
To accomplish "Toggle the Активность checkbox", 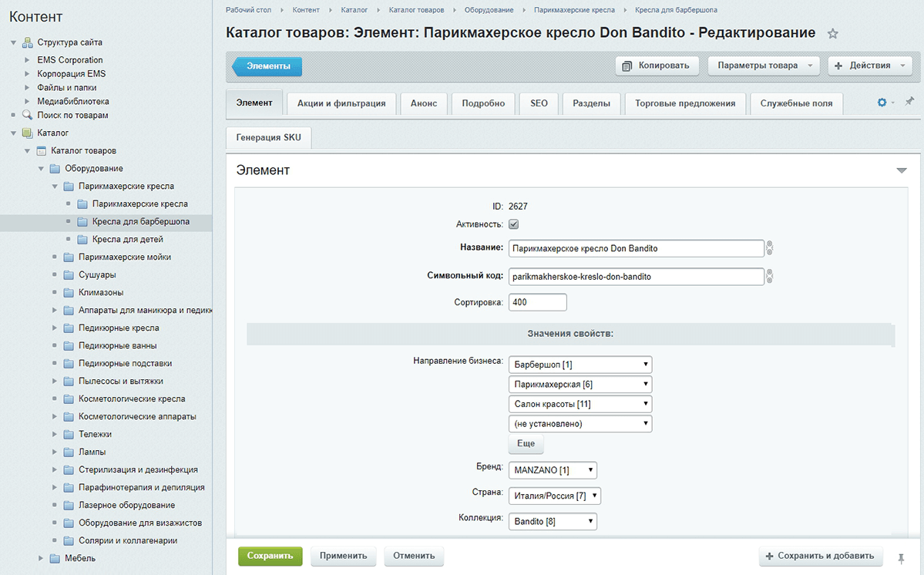I will point(513,224).
